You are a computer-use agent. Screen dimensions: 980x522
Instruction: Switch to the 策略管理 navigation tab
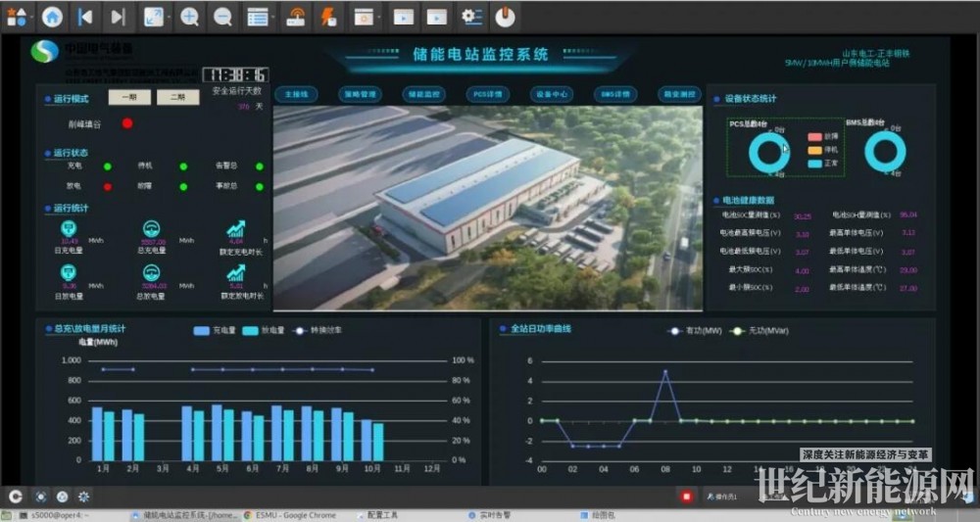click(361, 95)
